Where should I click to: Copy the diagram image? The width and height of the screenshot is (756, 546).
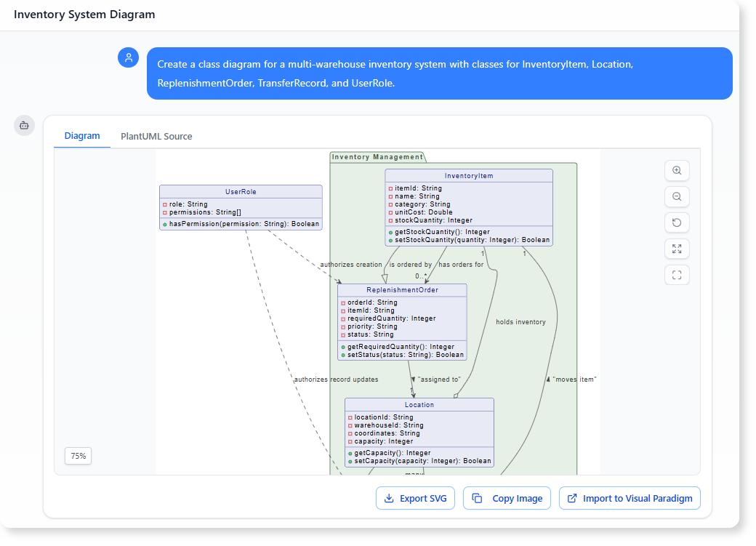point(507,498)
